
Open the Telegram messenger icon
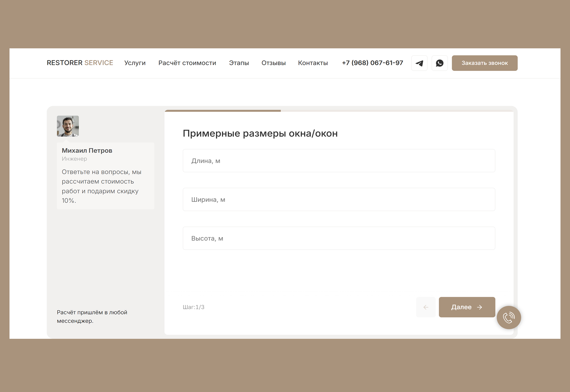coord(419,63)
